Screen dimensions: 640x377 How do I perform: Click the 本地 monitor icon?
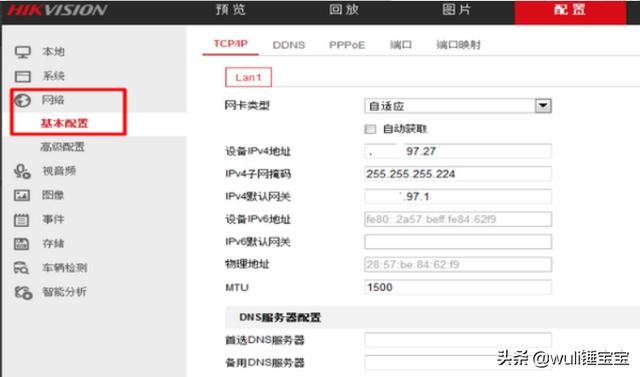click(x=22, y=52)
